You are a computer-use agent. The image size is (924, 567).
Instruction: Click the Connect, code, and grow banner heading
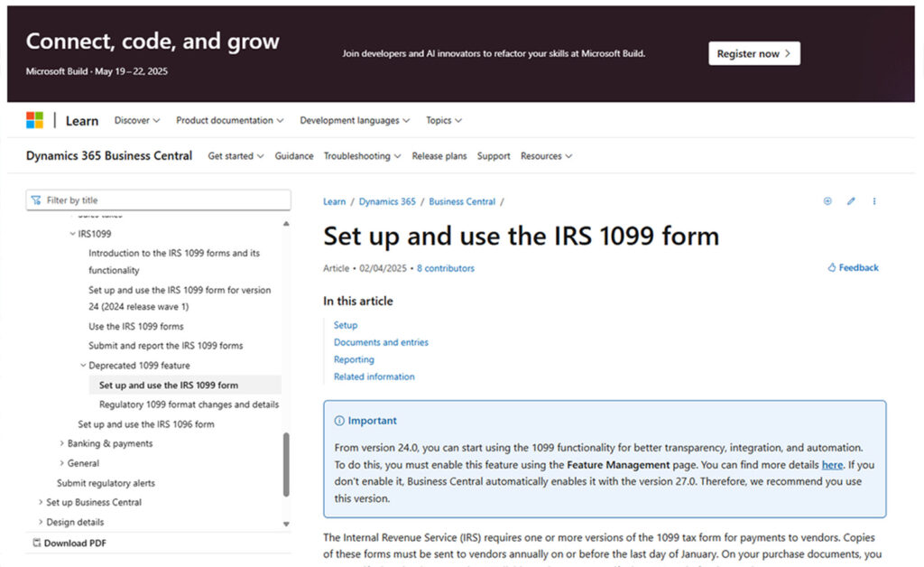click(x=152, y=42)
